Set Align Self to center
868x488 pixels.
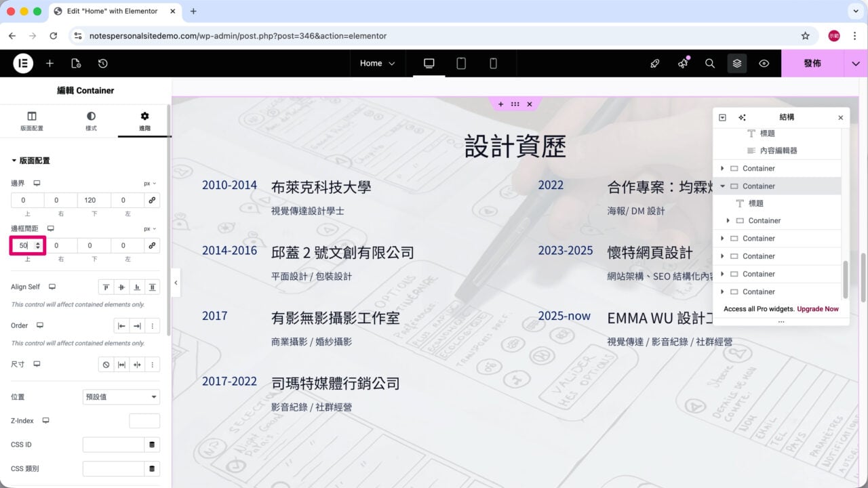pyautogui.click(x=121, y=287)
